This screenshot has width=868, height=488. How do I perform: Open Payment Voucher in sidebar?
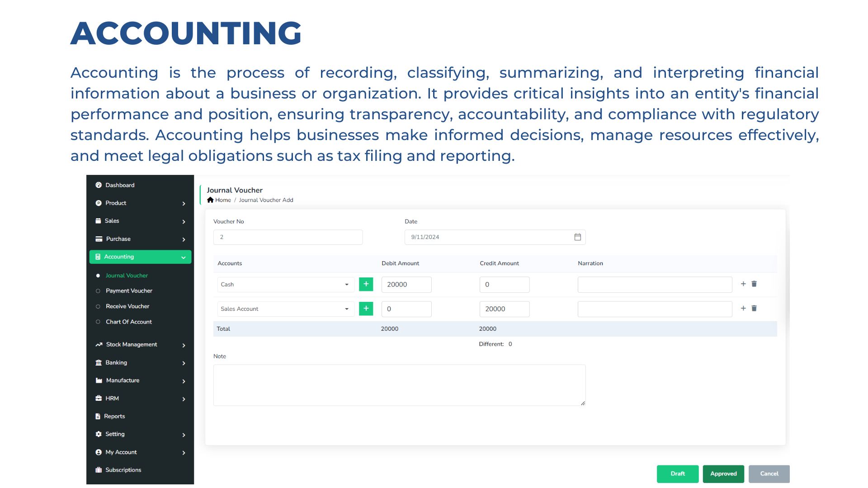click(129, 291)
